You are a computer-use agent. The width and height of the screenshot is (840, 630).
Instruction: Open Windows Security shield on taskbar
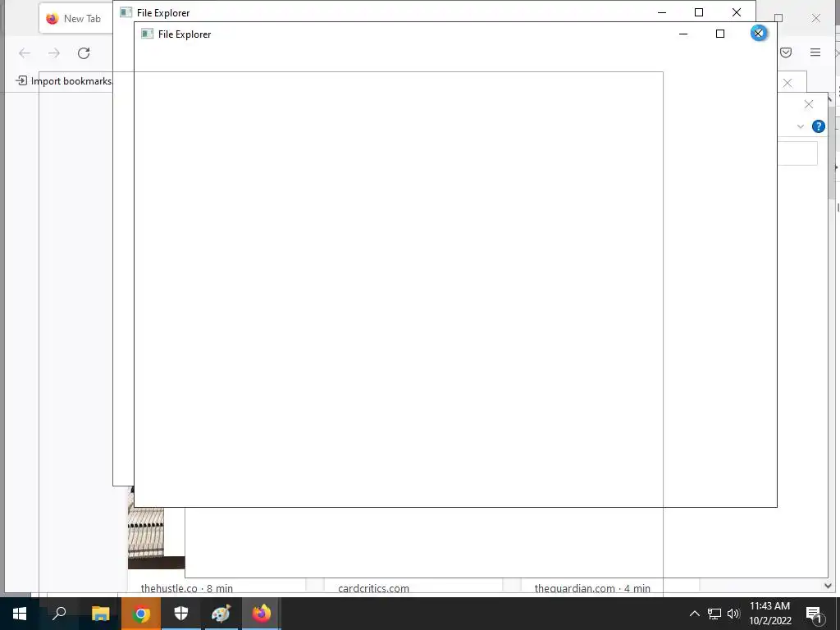click(181, 614)
